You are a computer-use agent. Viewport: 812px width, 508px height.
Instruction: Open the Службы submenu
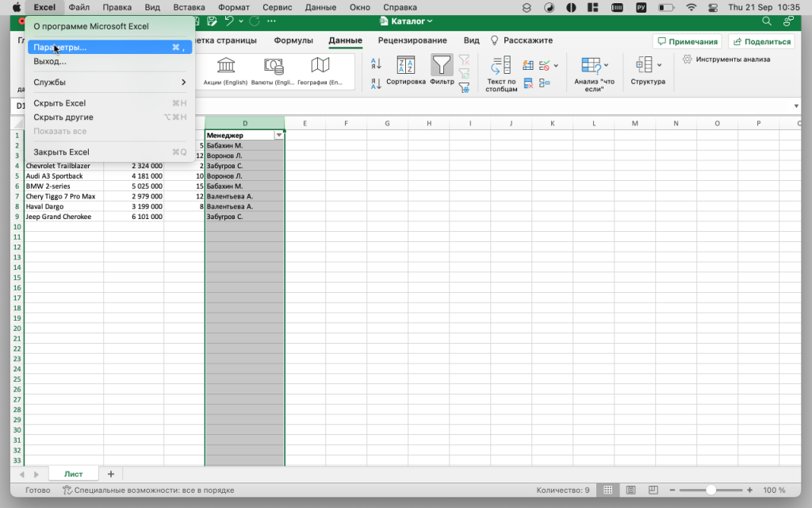tap(109, 82)
